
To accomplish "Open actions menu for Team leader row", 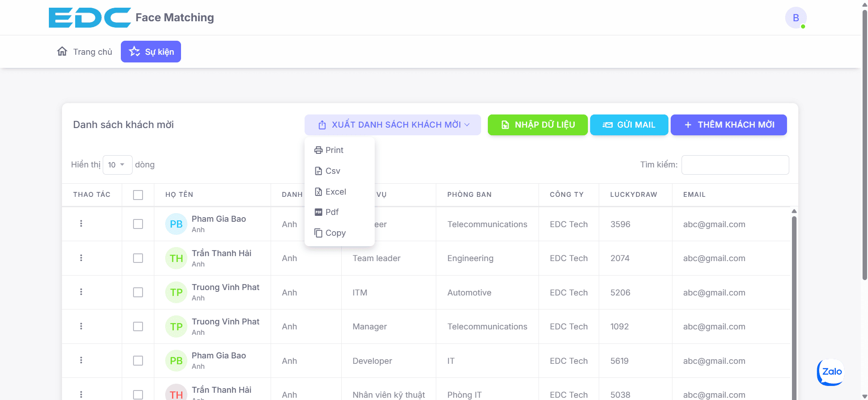I will [81, 258].
